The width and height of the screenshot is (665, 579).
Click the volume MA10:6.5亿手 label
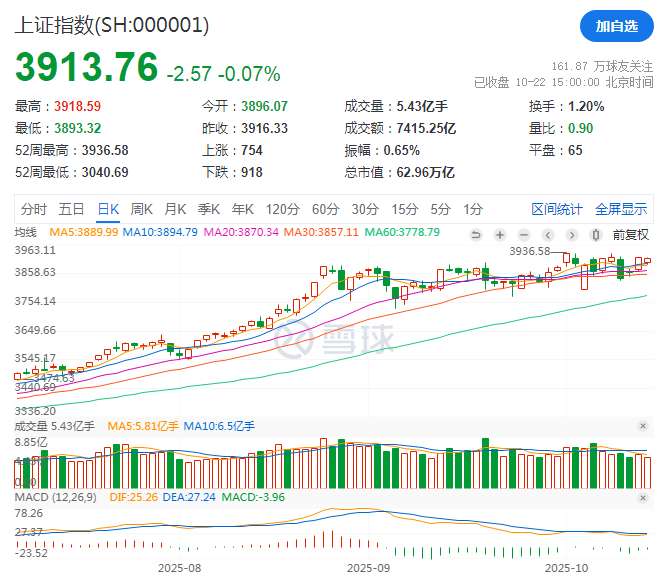coord(219,426)
